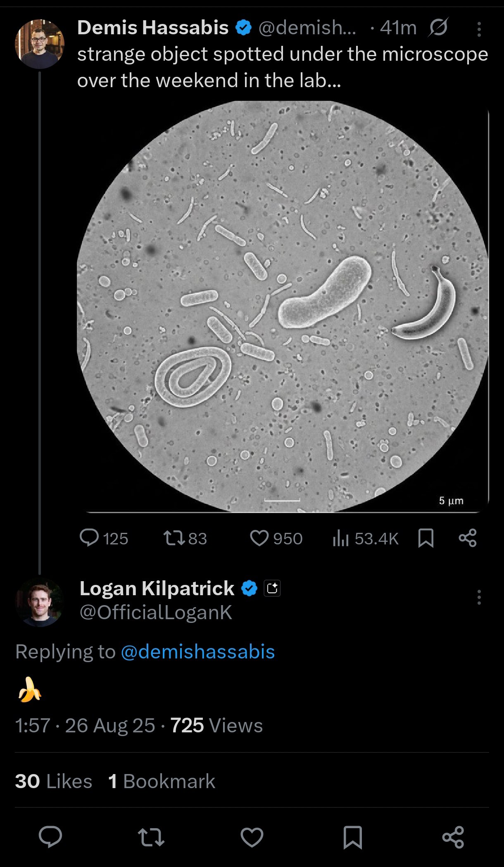Repost Logan Kilpatrick's reply
The height and width of the screenshot is (867, 504).
(151, 837)
